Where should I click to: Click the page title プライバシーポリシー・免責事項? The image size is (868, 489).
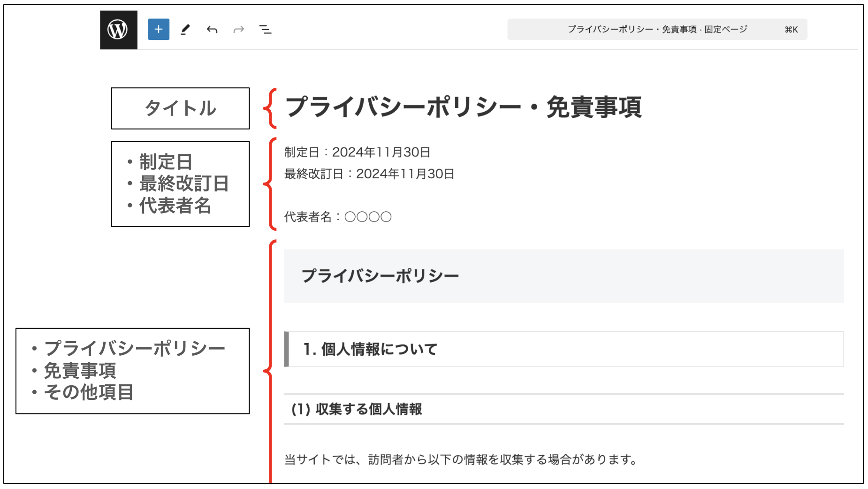tap(463, 107)
